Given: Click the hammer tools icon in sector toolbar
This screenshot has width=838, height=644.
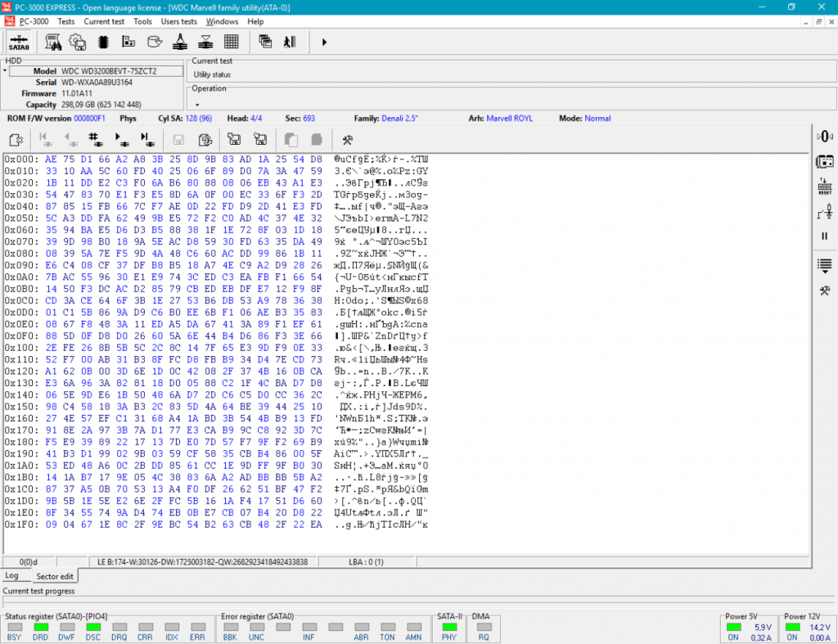Looking at the screenshot, I should point(347,139).
